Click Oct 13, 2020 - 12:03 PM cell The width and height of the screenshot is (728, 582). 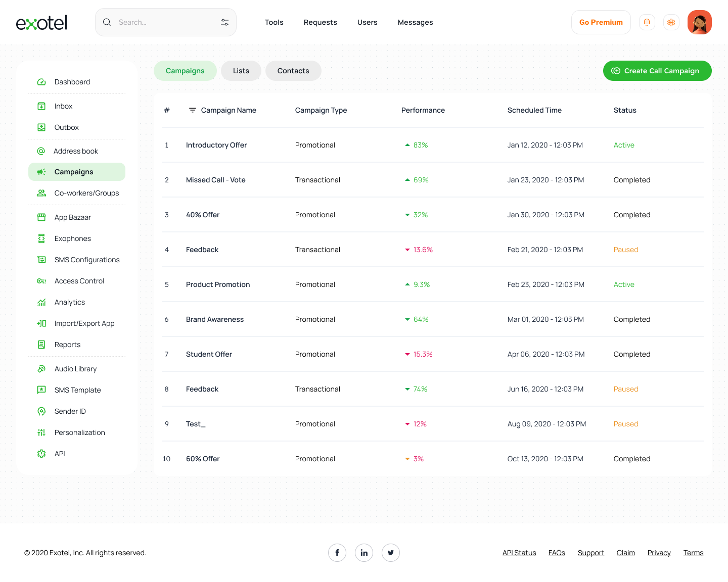click(545, 459)
